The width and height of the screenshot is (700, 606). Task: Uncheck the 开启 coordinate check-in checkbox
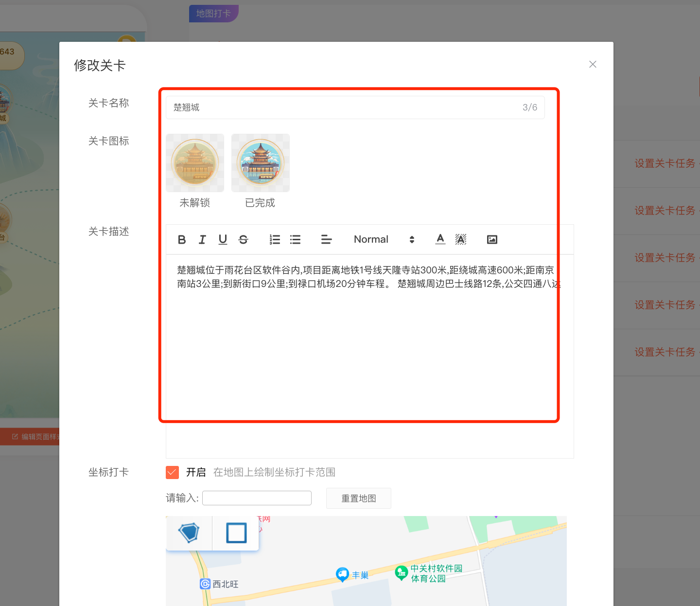172,472
